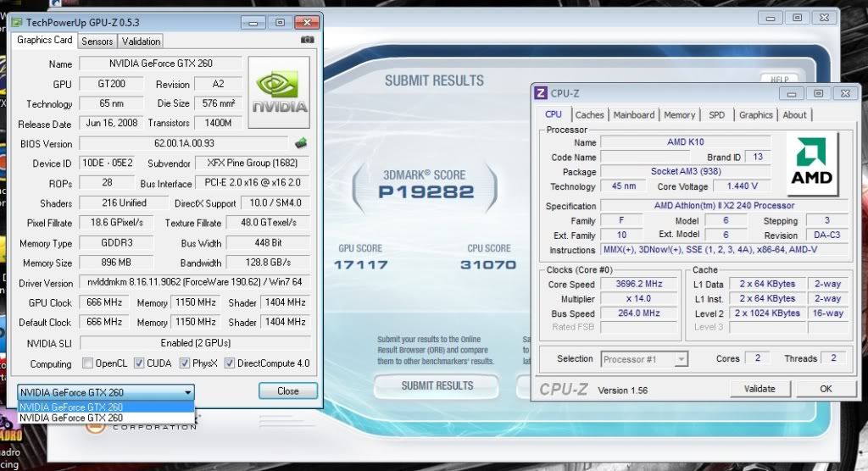The height and width of the screenshot is (471, 868).
Task: Toggle the PhysX checkbox
Action: click(185, 363)
